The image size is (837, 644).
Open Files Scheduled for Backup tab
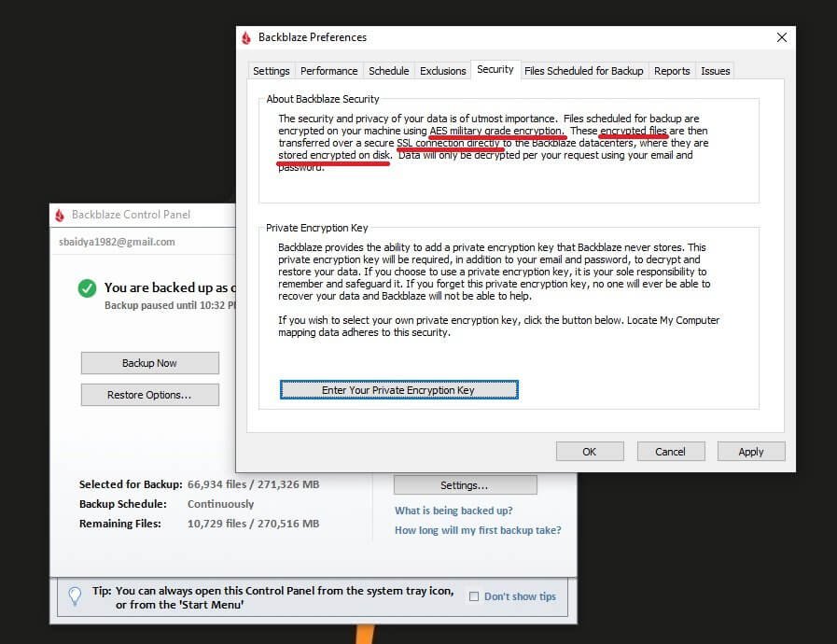pyautogui.click(x=584, y=71)
